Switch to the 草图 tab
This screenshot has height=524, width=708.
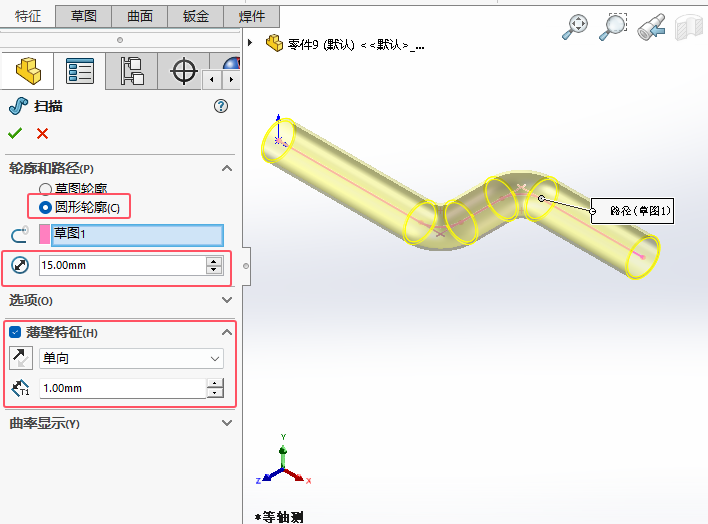pyautogui.click(x=84, y=16)
